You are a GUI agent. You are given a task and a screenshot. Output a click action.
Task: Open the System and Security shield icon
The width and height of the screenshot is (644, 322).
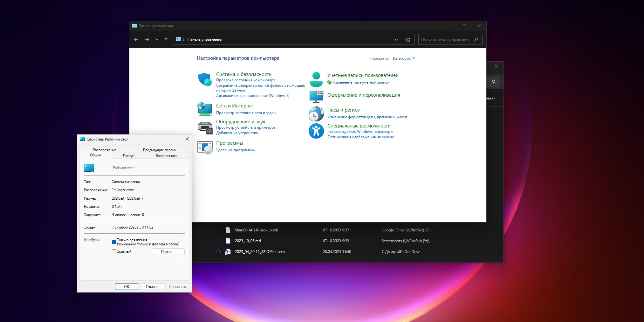point(205,79)
